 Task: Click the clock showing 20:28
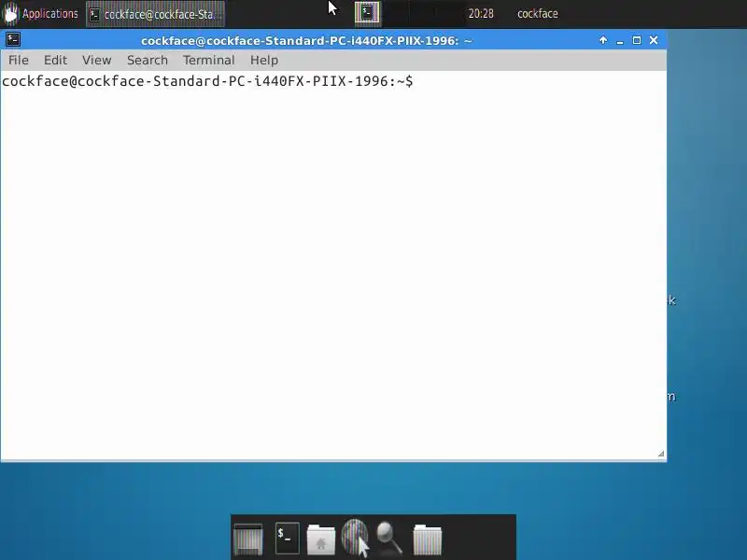[x=481, y=14]
